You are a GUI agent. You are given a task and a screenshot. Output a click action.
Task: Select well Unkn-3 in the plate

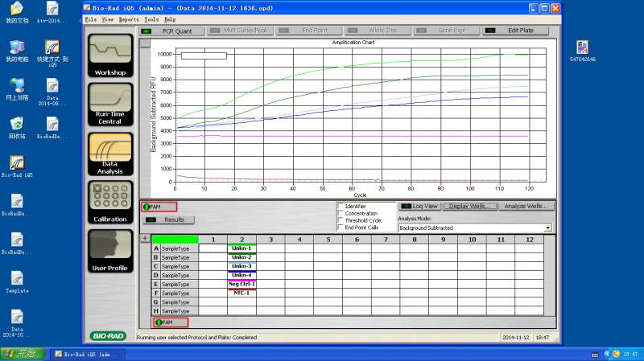[x=242, y=266]
